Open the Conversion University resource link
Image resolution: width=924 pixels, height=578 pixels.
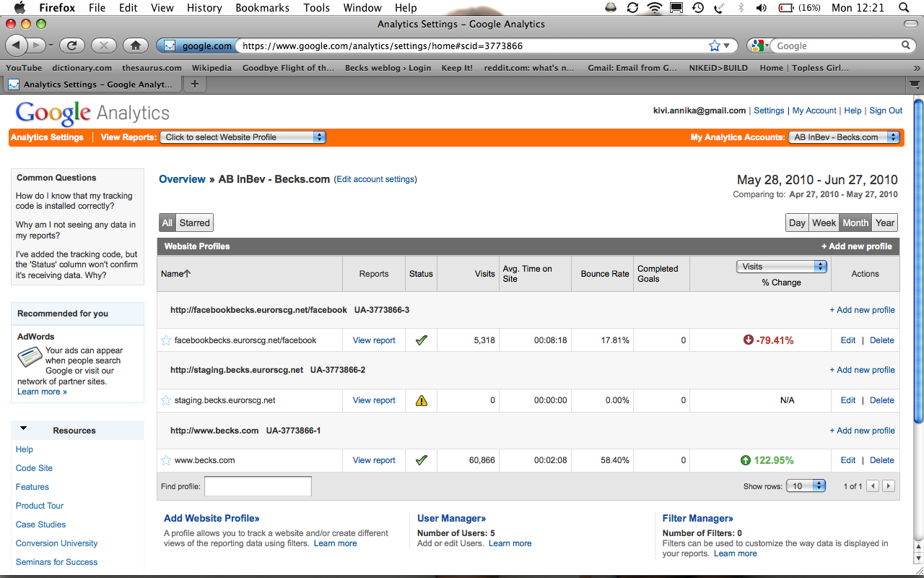[56, 543]
